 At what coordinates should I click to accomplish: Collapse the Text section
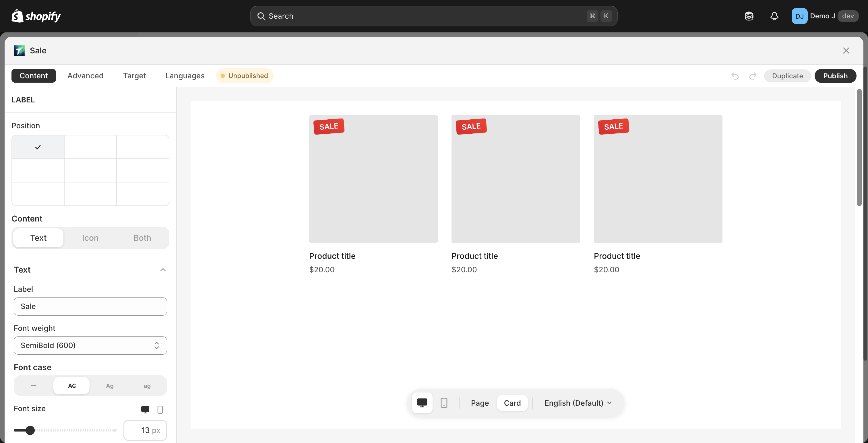click(163, 269)
